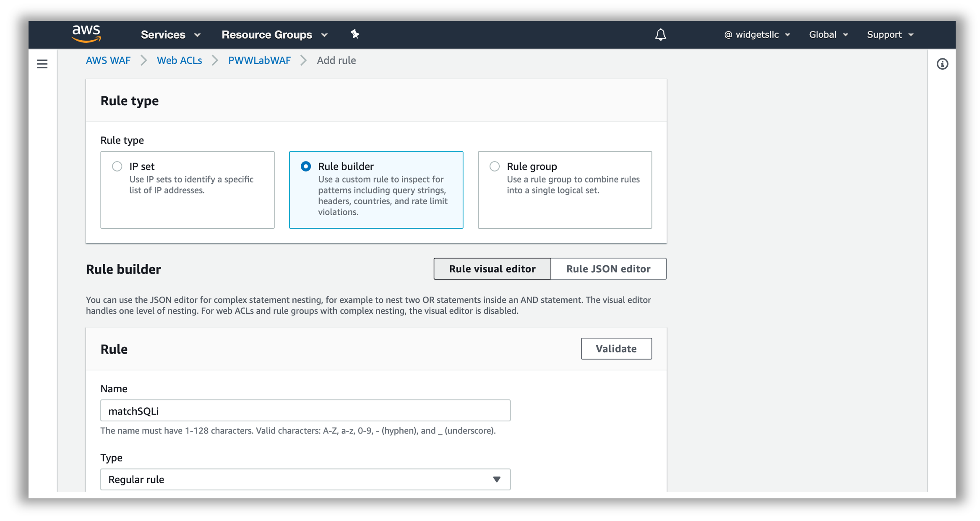This screenshot has width=980, height=521.
Task: Open the hamburger side navigation menu
Action: click(42, 64)
